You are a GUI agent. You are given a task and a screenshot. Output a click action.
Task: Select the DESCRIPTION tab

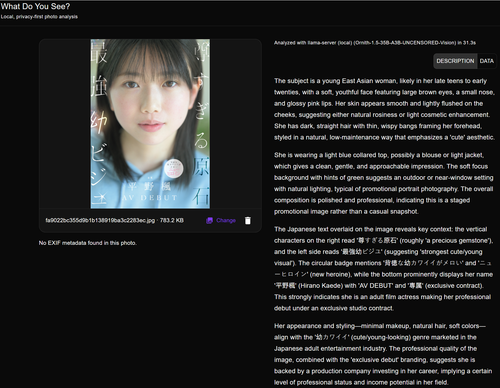pos(455,61)
